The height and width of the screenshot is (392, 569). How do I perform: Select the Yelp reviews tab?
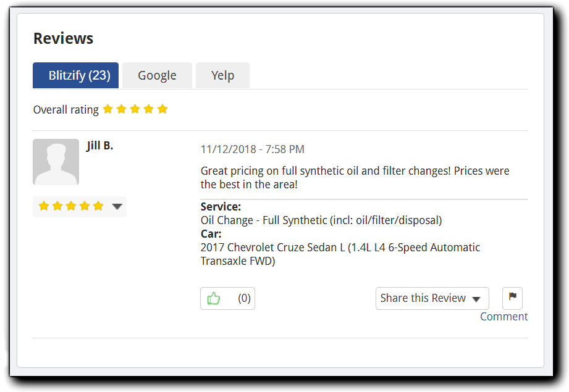click(x=222, y=75)
